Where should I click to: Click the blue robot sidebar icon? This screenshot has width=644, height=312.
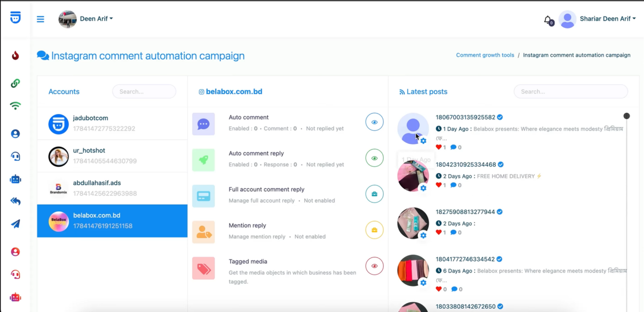pos(16,179)
